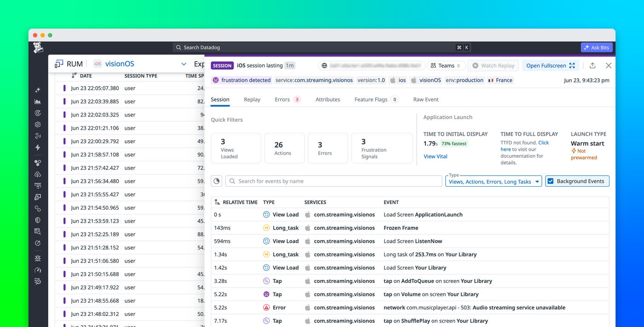Click the SESSION TYPE column header
This screenshot has width=644, height=327.
click(141, 76)
